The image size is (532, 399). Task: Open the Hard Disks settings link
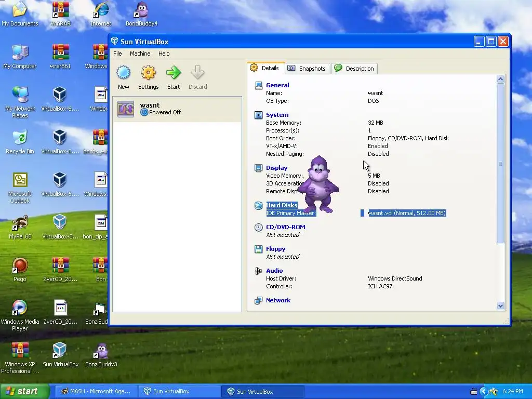pos(282,205)
